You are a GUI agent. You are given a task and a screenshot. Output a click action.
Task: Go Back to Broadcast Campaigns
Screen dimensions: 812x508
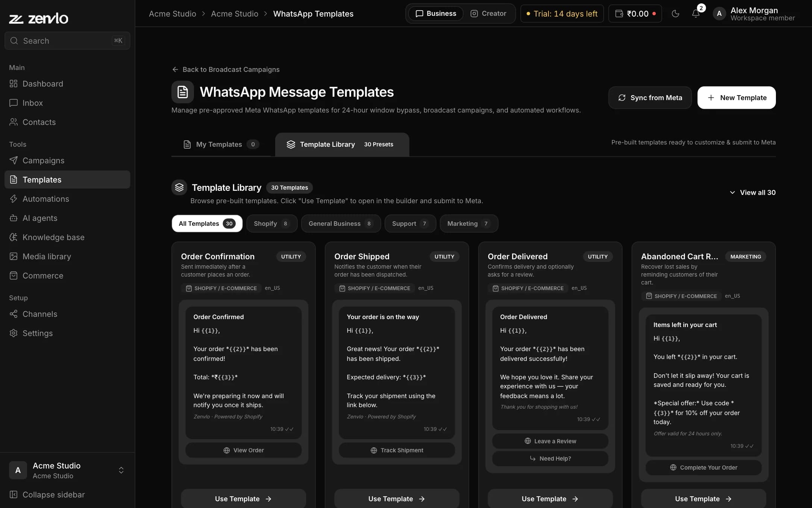click(x=226, y=69)
